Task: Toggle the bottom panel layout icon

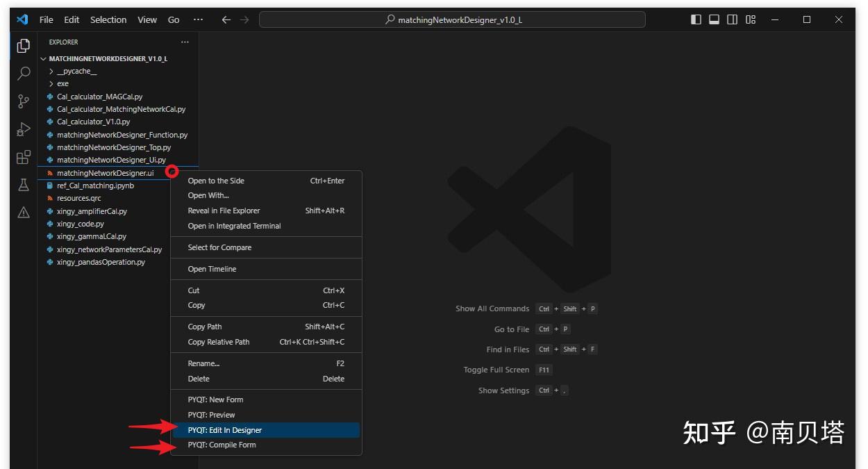Action: pos(714,19)
